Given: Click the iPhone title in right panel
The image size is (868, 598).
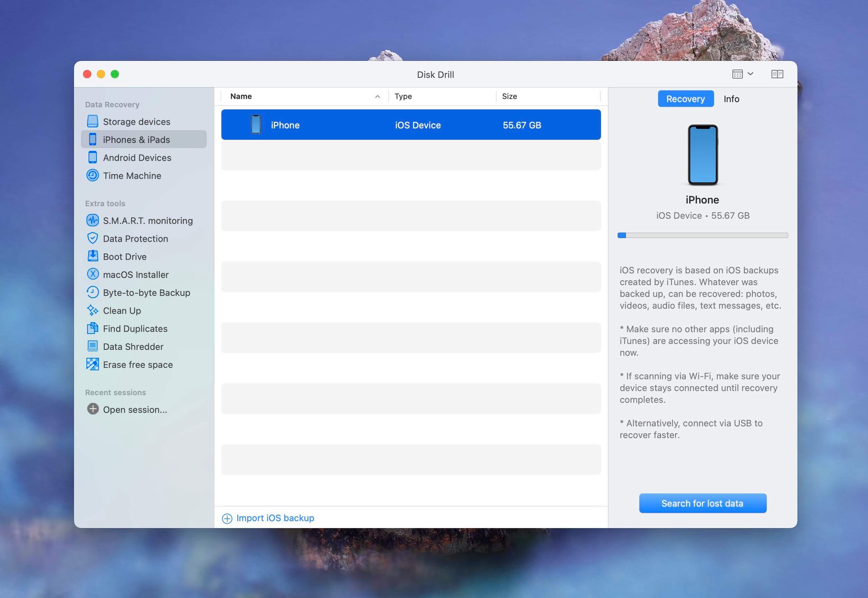Looking at the screenshot, I should tap(702, 200).
